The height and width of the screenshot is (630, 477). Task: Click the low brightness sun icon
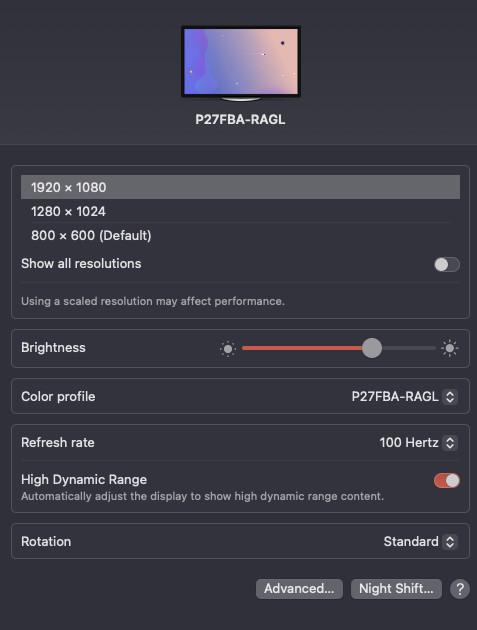tap(228, 348)
